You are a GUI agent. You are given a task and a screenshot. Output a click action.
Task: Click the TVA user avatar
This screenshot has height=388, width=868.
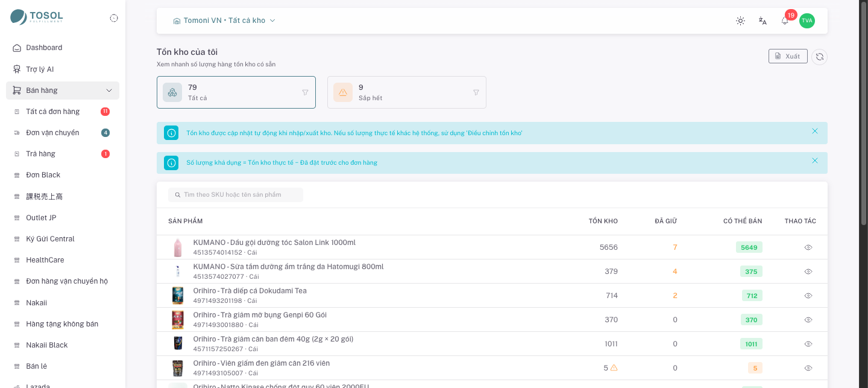[807, 21]
